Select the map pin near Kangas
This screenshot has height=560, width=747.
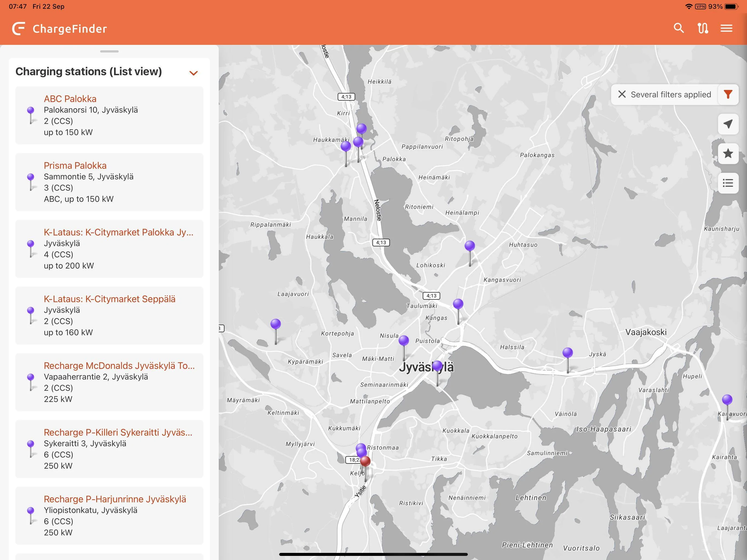tap(458, 304)
